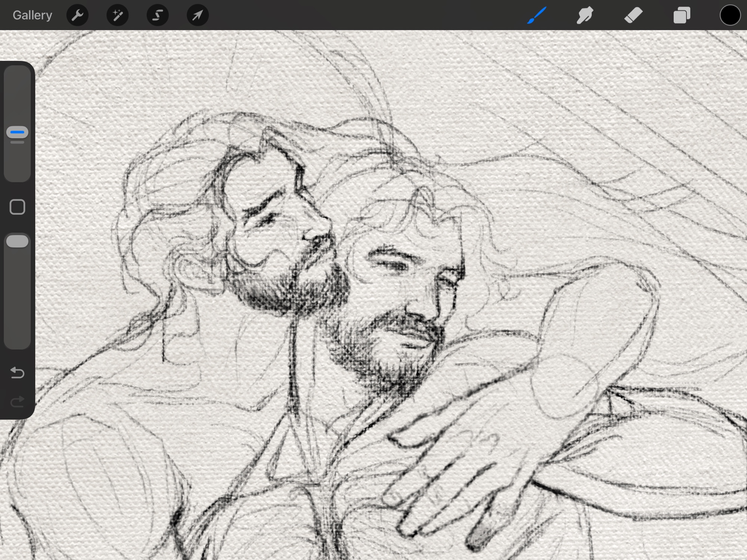Redo with the greyed redo arrow

[17, 402]
